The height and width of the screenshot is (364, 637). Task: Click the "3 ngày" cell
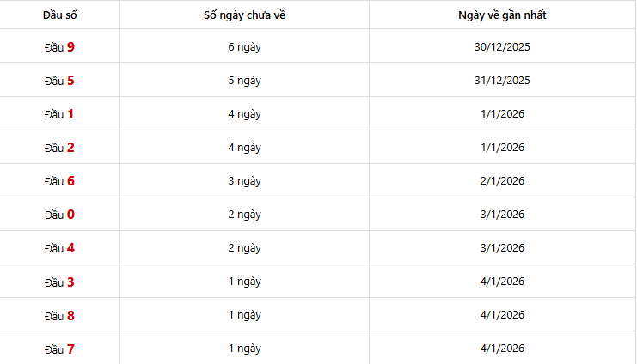click(x=244, y=181)
